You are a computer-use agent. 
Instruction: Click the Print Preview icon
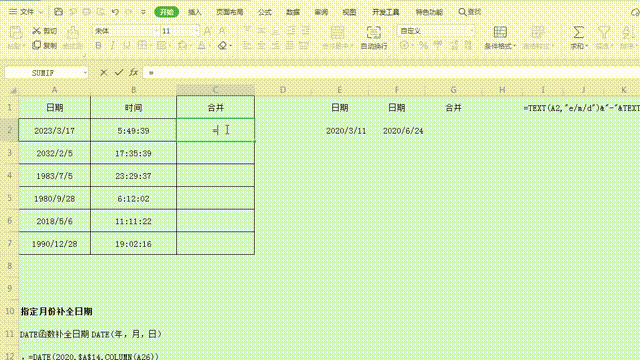click(x=101, y=12)
